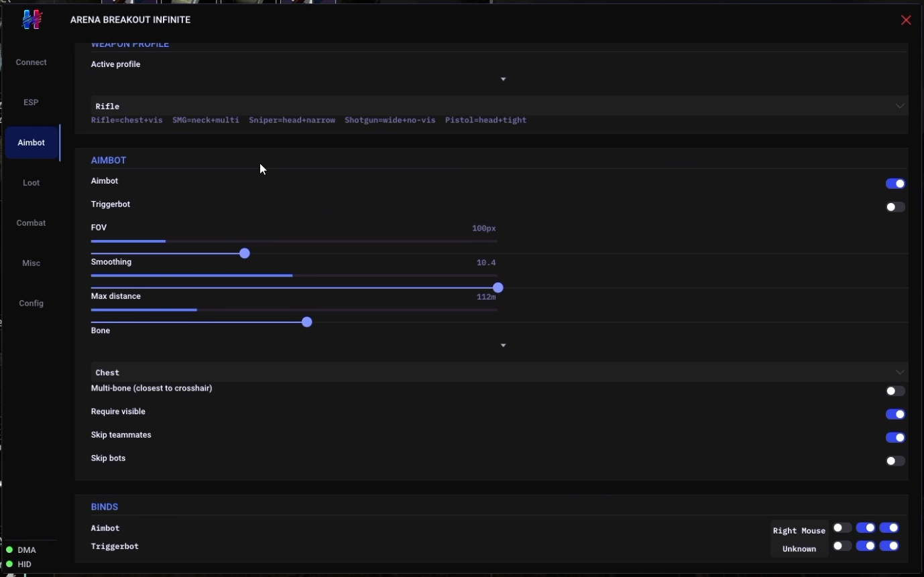Click the Unknown triggerbot keybind button
This screenshot has height=577, width=924.
tap(799, 548)
